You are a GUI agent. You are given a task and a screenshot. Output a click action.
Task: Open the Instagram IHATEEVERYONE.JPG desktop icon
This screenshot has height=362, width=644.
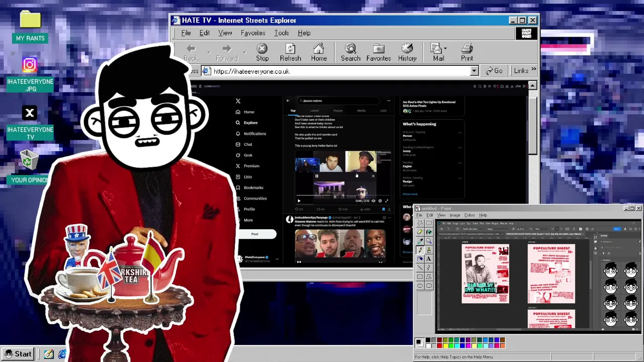(x=30, y=74)
